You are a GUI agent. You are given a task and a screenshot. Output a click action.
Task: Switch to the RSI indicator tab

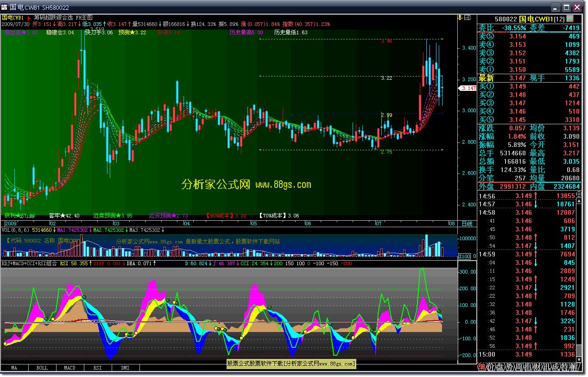click(x=97, y=368)
